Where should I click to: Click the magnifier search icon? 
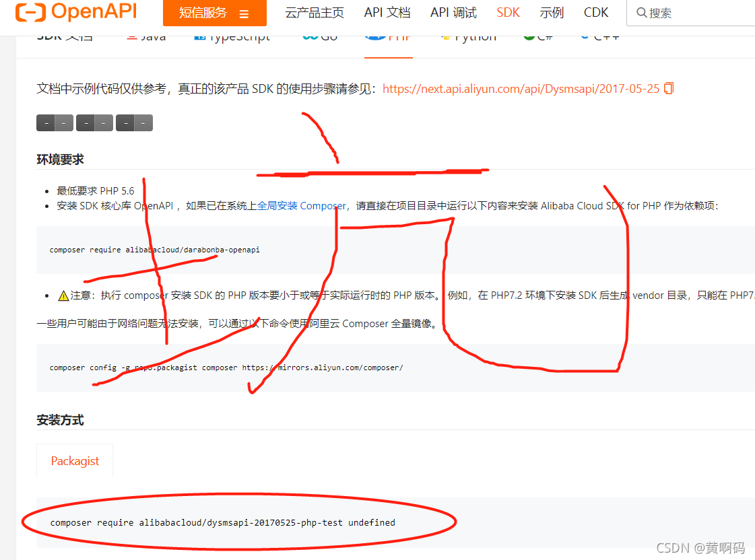[641, 13]
